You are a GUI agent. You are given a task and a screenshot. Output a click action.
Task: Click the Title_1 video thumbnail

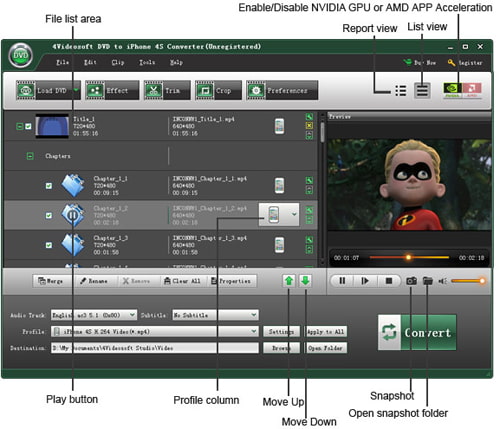(x=52, y=126)
